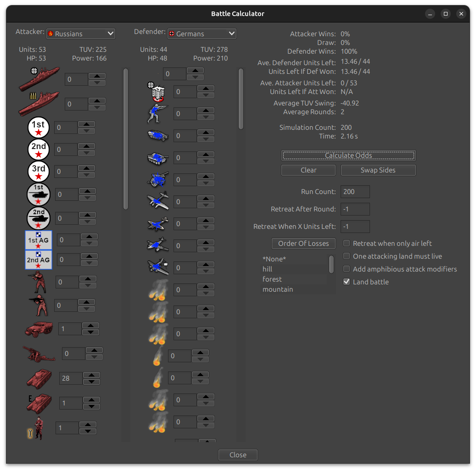This screenshot has width=476, height=471.
Task: Click the Clear button
Action: click(308, 170)
